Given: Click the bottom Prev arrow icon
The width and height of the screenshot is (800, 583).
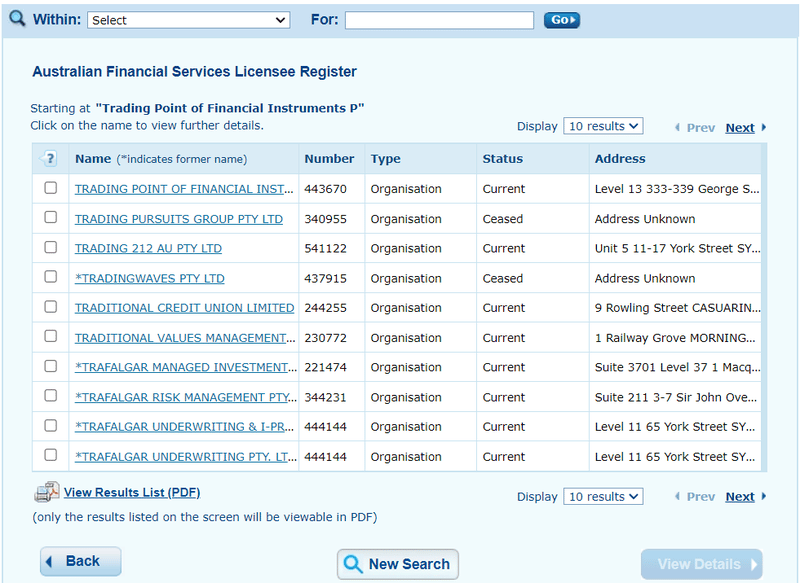Looking at the screenshot, I should (677, 496).
